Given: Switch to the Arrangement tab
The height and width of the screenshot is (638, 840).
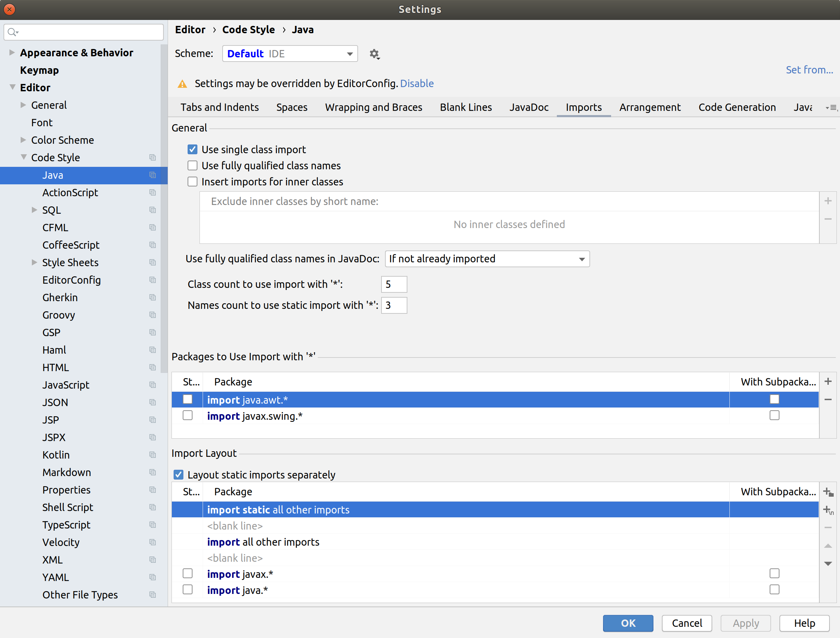Looking at the screenshot, I should (650, 107).
